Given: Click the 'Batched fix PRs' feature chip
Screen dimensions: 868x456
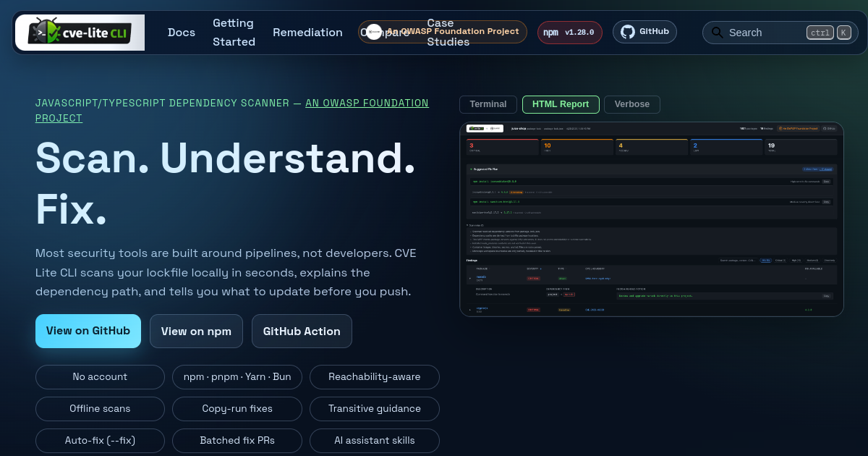Looking at the screenshot, I should tap(237, 441).
